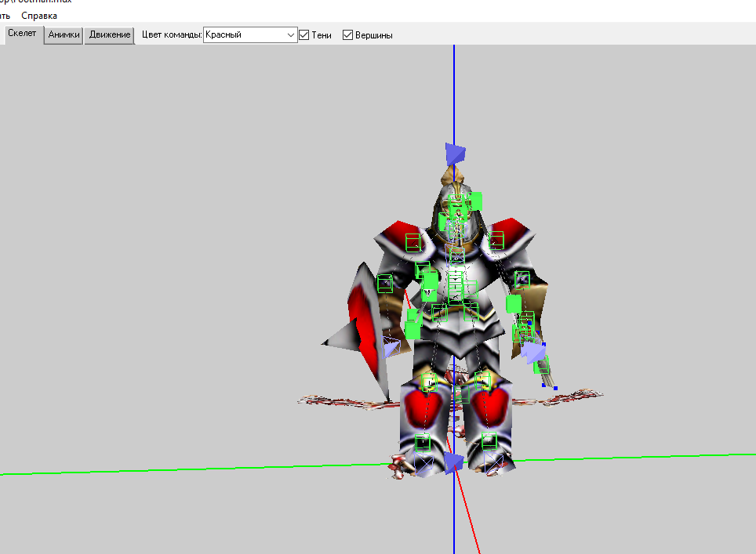Click the solid green bone on the helmet top right
This screenshot has height=554, width=756.
(x=474, y=201)
